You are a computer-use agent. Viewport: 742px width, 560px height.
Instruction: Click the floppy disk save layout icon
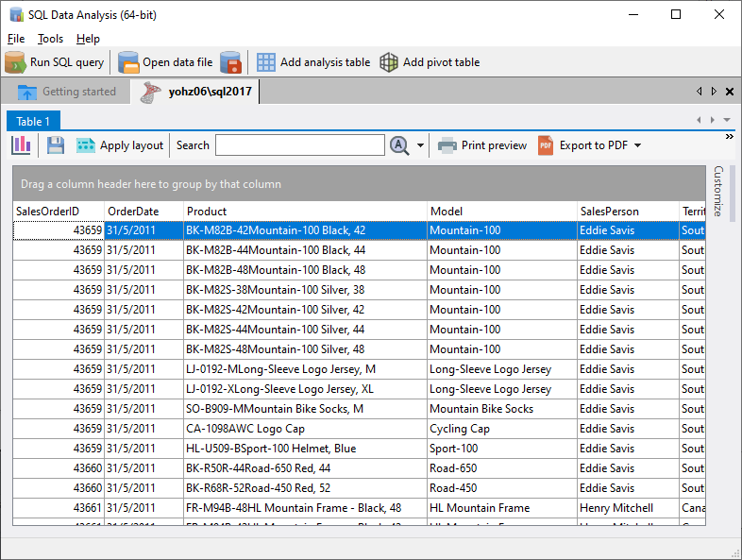pos(56,145)
